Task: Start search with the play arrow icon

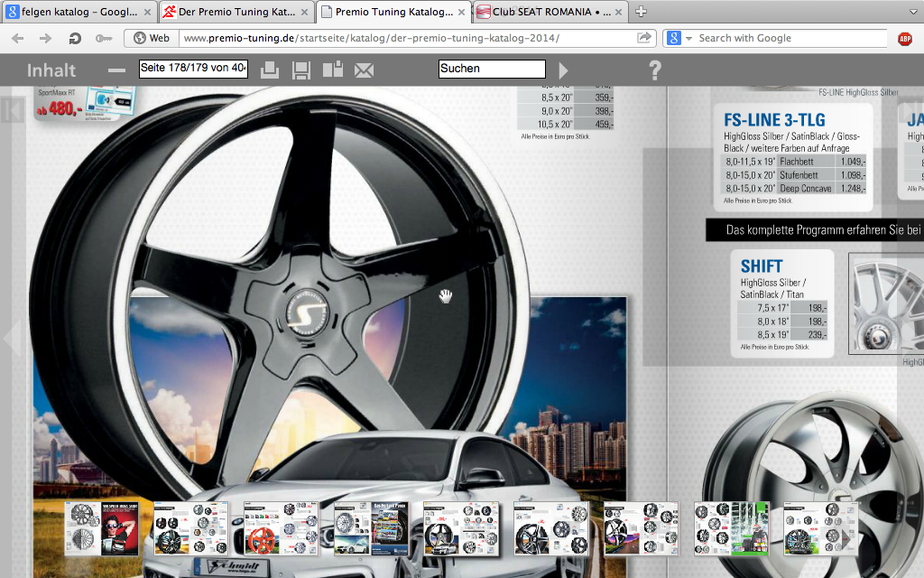Action: [x=563, y=70]
